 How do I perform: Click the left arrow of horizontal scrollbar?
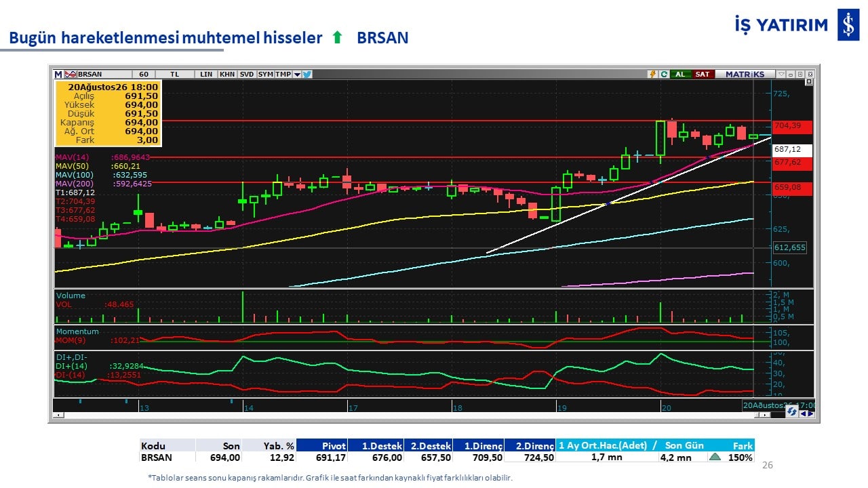pyautogui.click(x=58, y=415)
